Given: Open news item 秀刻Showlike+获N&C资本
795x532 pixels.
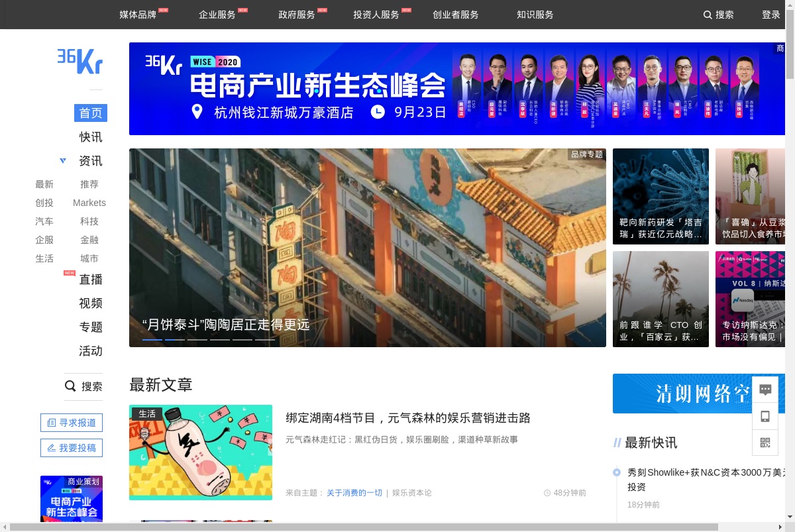Looking at the screenshot, I should (706, 480).
